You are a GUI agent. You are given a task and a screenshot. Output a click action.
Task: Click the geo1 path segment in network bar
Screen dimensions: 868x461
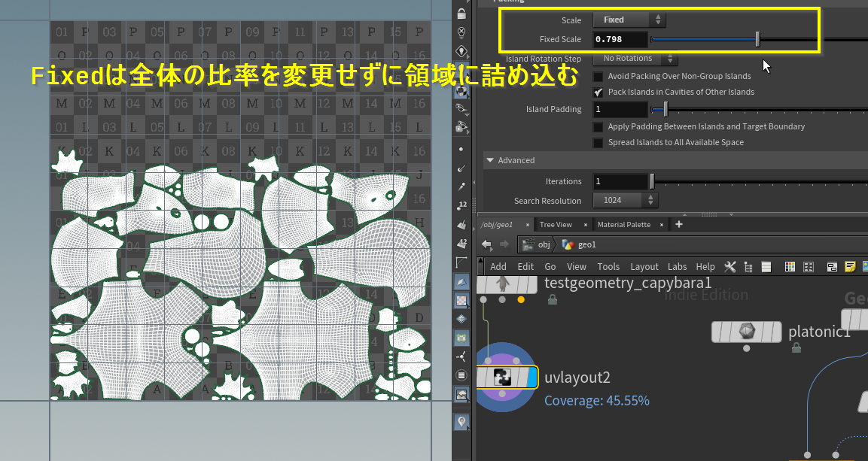coord(579,244)
